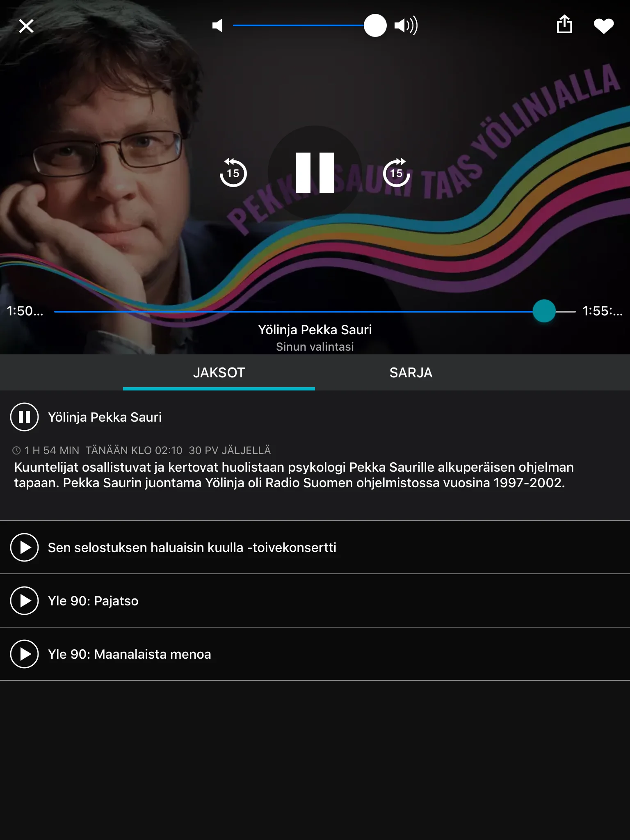Viewport: 630px width, 840px height.
Task: Pause Yölinja Pekka Sauri from episode list
Action: pyautogui.click(x=25, y=417)
